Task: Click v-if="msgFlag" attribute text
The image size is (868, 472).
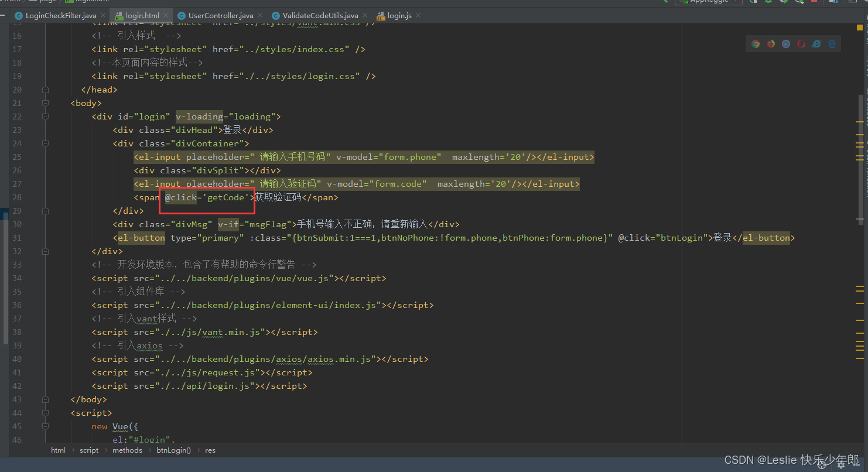Action: pyautogui.click(x=255, y=224)
